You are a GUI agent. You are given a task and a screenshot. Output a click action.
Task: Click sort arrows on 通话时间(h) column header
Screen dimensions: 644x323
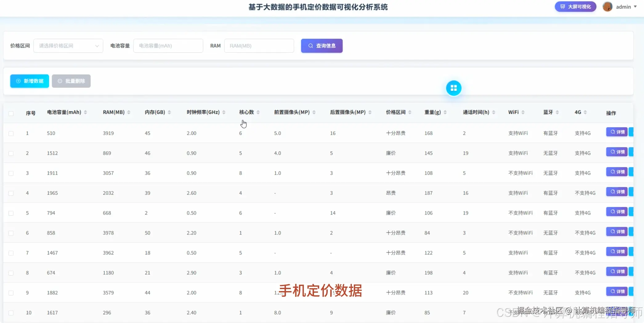(x=493, y=112)
